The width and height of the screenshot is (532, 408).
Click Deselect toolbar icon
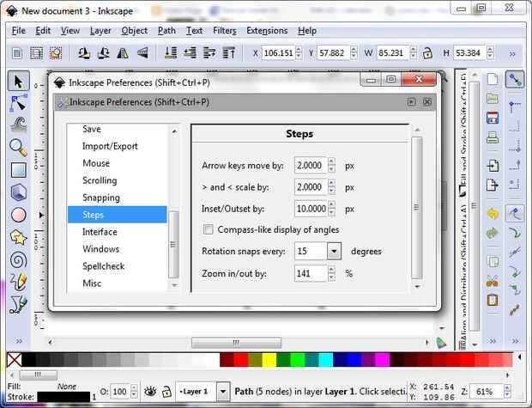56,53
